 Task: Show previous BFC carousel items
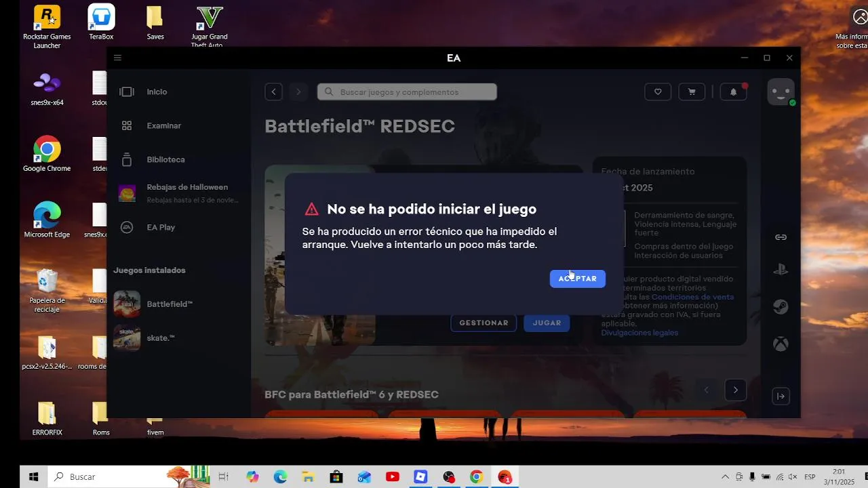coord(707,390)
